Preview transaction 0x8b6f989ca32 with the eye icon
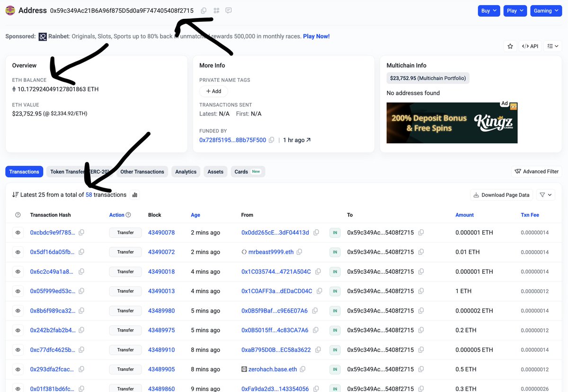The width and height of the screenshot is (568, 392). 18,311
